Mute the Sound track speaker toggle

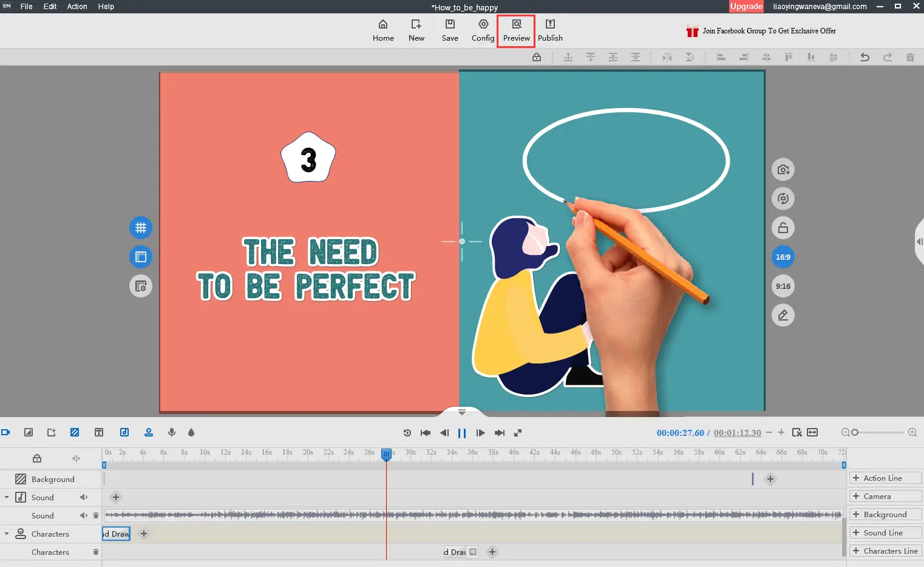[x=84, y=497]
